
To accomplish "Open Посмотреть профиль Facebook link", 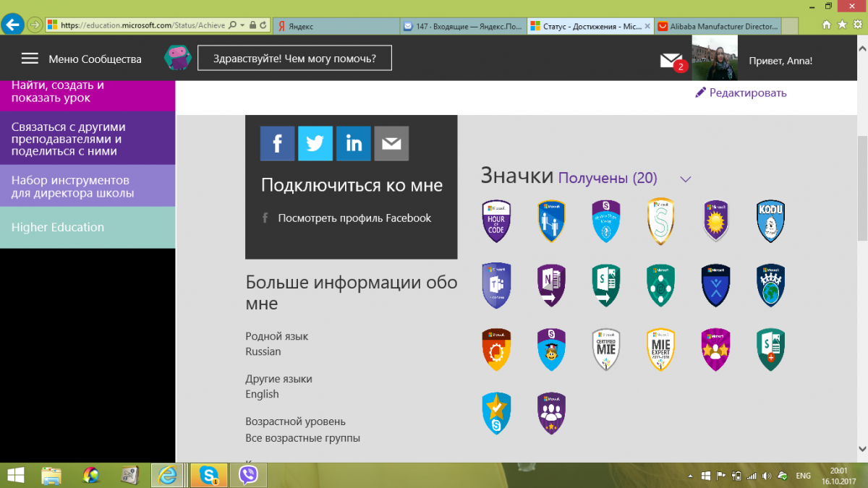I will (x=354, y=218).
